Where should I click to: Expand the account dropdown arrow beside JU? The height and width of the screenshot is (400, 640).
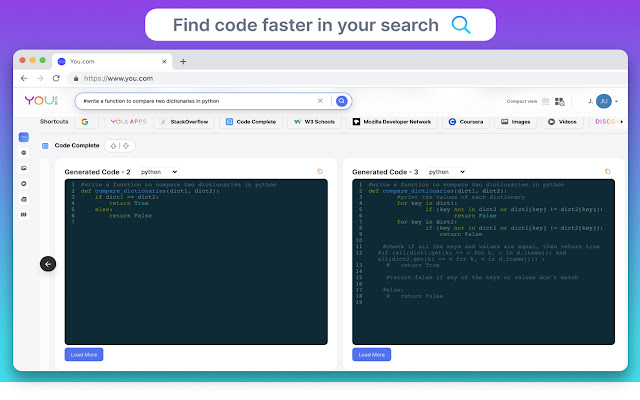[x=616, y=101]
